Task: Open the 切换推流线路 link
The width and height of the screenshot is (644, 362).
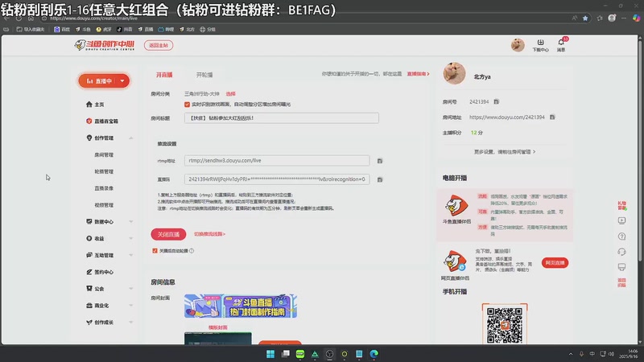Action: coord(209,234)
